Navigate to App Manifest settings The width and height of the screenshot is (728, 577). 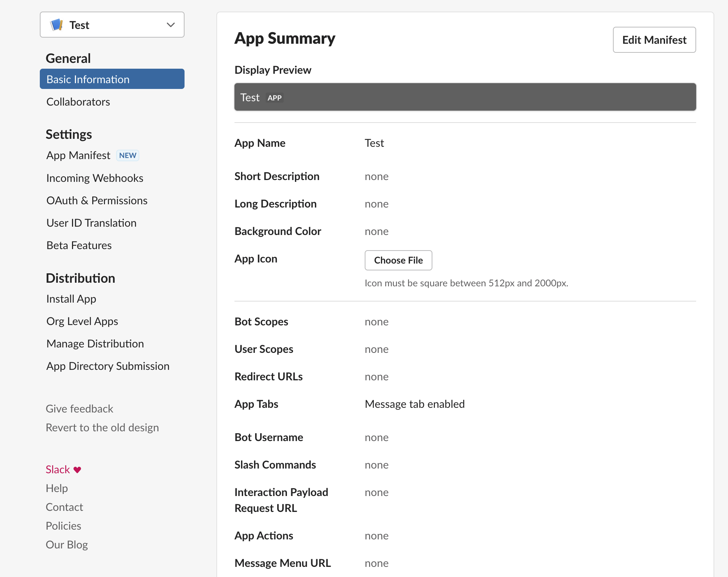78,155
